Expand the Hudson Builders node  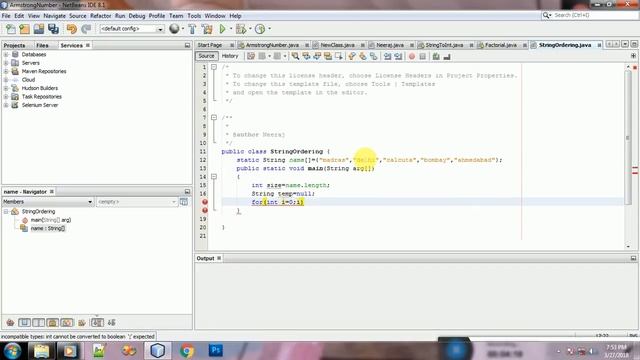pyautogui.click(x=6, y=88)
